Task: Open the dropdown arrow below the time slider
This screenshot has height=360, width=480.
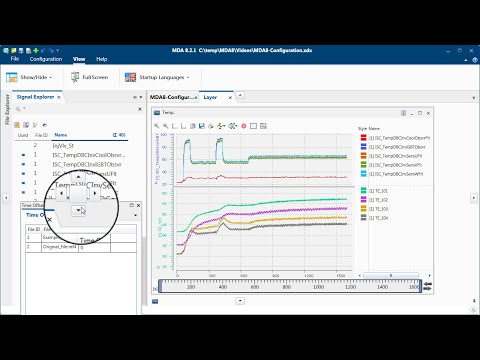Action: [x=240, y=301]
